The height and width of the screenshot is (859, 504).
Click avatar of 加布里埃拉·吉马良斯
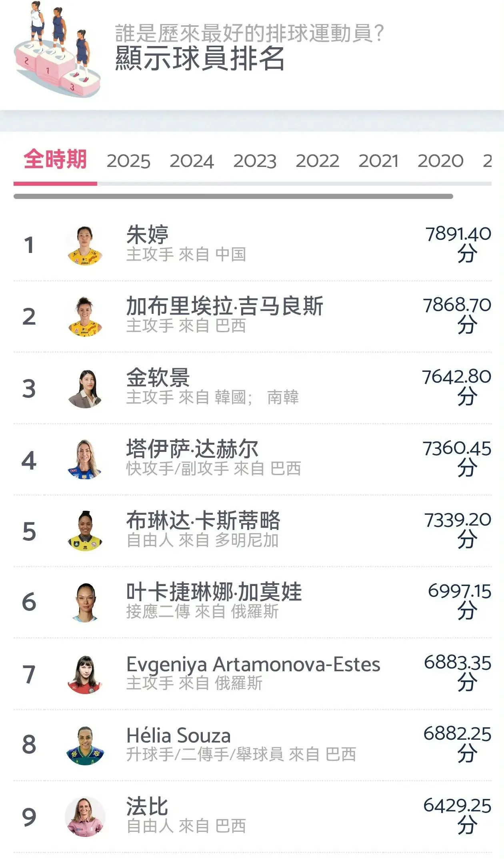pos(85,317)
